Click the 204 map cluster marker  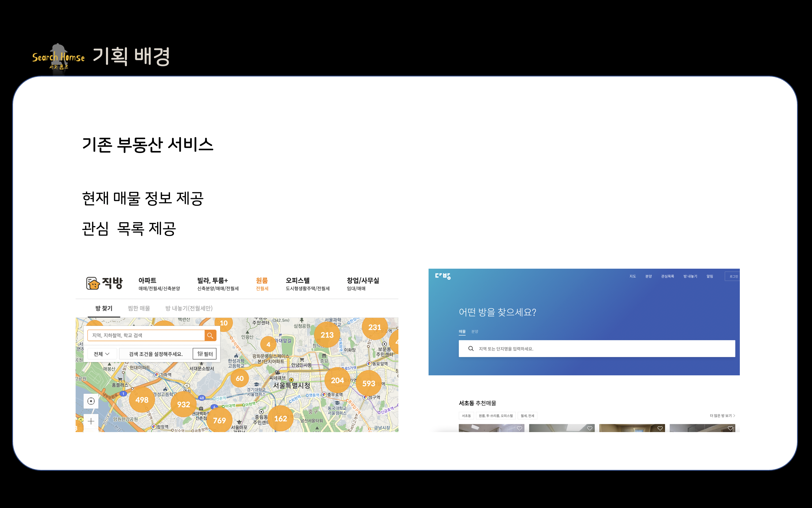click(337, 380)
